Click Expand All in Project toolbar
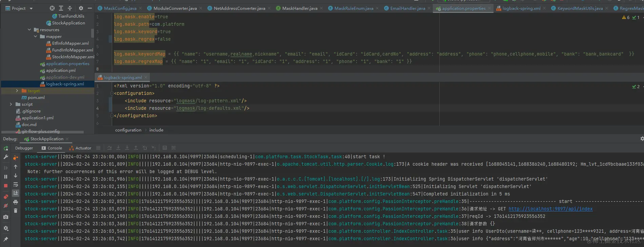644x247 pixels. coord(61,8)
